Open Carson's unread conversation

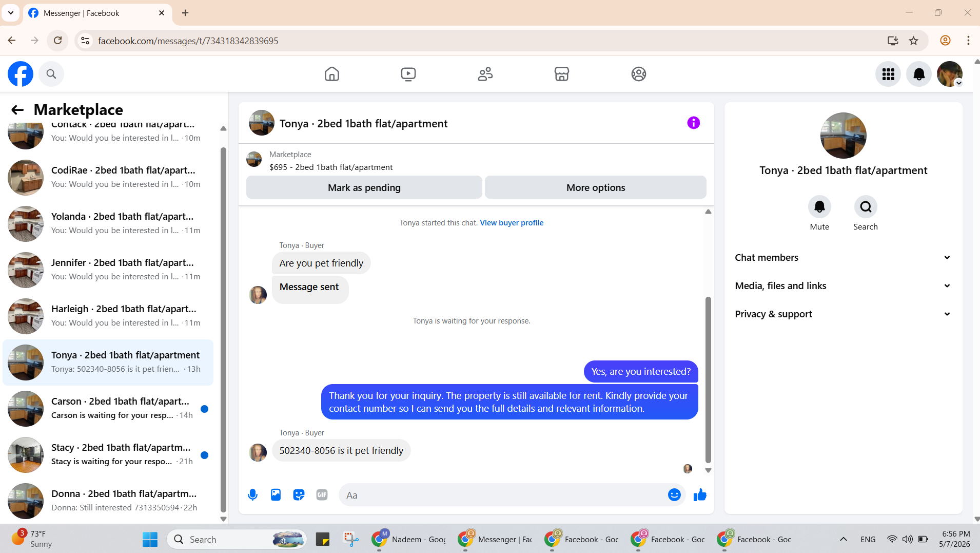tap(108, 409)
